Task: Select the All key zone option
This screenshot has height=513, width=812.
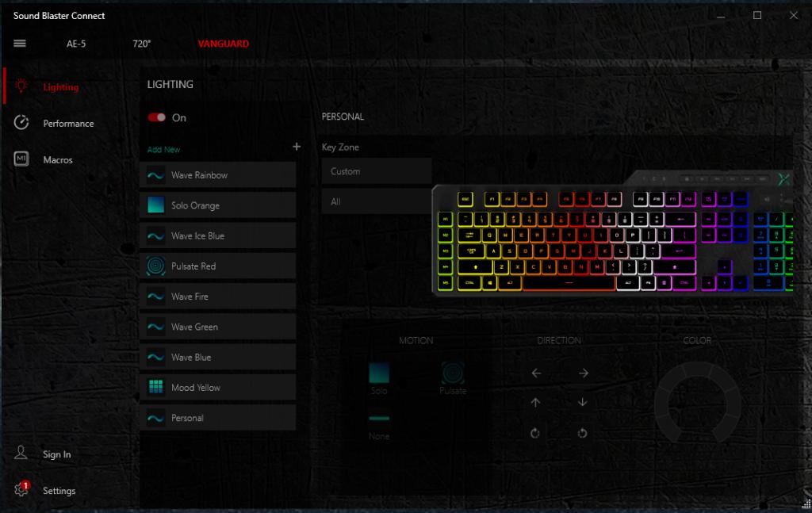Action: click(377, 202)
